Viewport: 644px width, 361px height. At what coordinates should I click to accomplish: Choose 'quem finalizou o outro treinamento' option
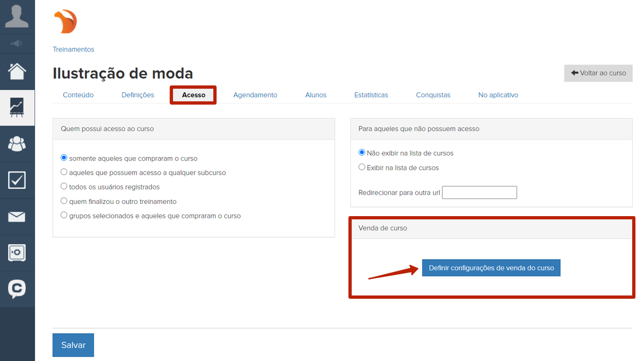click(x=64, y=202)
